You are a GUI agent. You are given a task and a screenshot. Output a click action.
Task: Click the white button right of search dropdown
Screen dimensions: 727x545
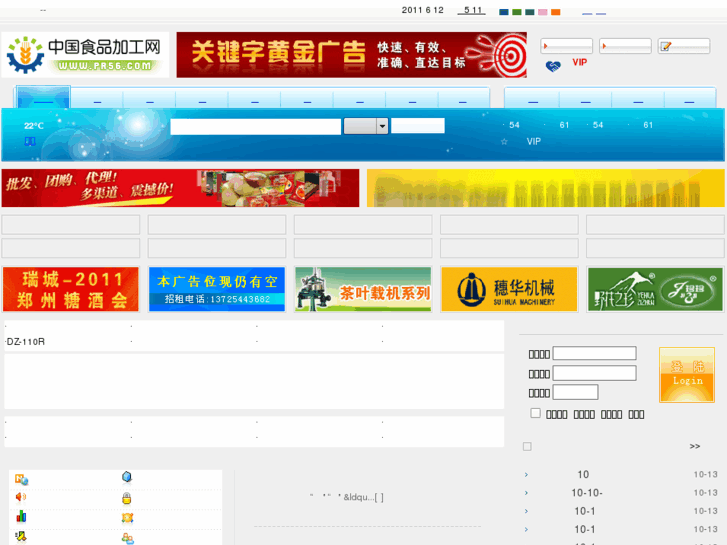click(418, 125)
